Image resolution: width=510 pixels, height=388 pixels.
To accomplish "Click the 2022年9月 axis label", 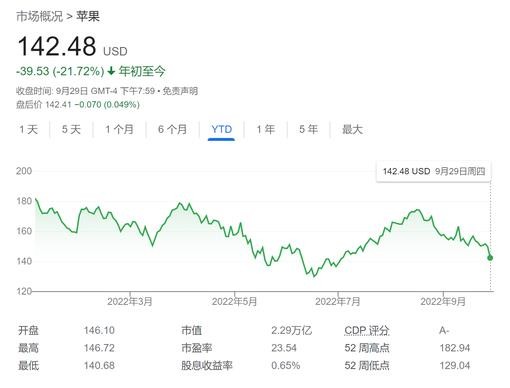I will (443, 302).
